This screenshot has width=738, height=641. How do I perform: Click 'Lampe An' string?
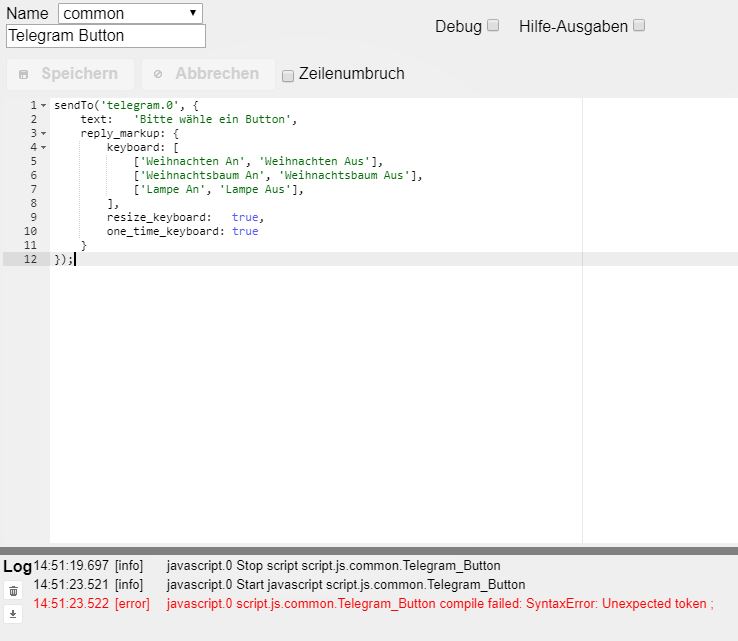point(173,190)
